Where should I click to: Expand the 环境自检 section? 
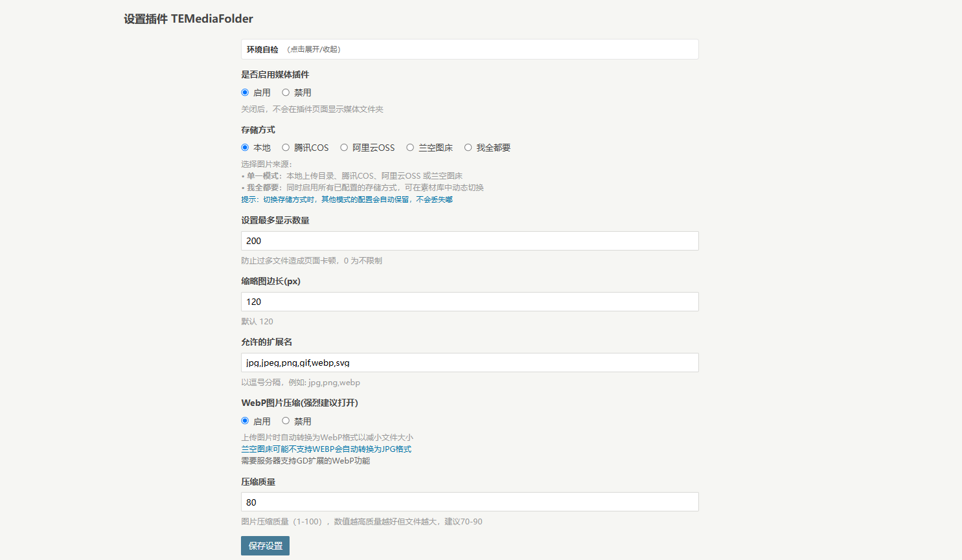[262, 50]
